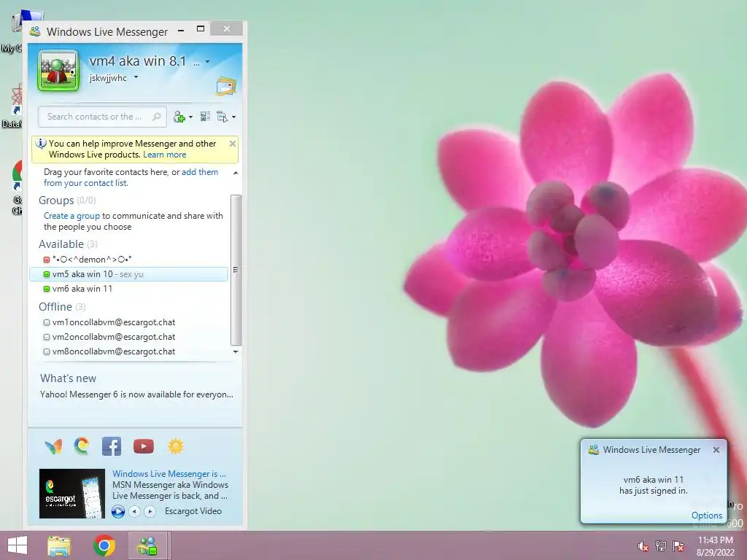The height and width of the screenshot is (560, 747).
Task: Play the Escargot Video
Action: click(118, 511)
